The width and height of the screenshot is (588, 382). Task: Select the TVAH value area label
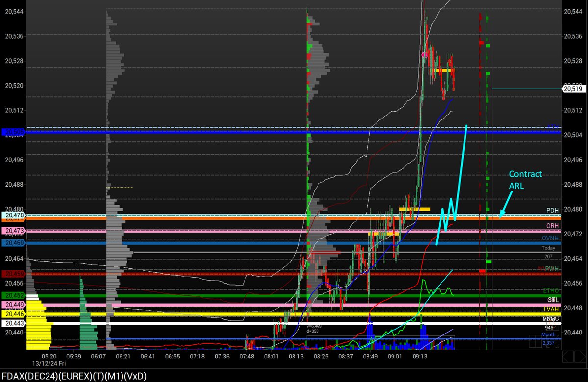[552, 309]
